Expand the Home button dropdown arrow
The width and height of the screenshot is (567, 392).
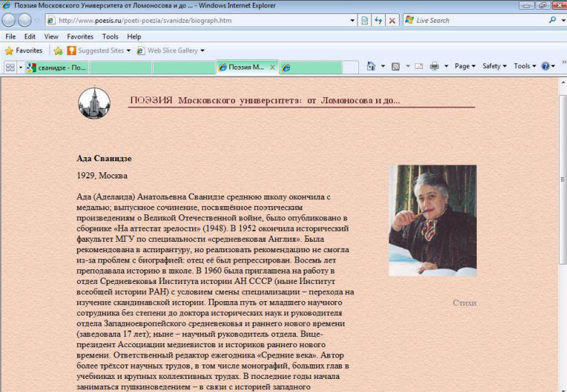(x=383, y=66)
